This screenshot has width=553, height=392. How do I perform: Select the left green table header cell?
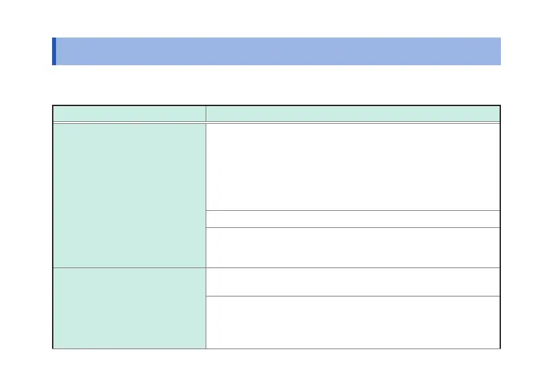[129, 113]
